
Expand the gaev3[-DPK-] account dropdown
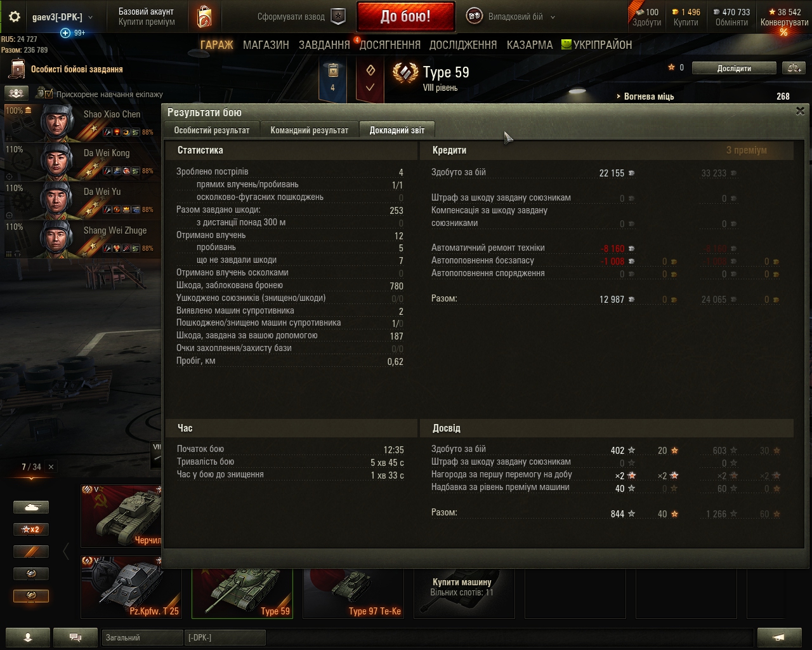[x=90, y=17]
